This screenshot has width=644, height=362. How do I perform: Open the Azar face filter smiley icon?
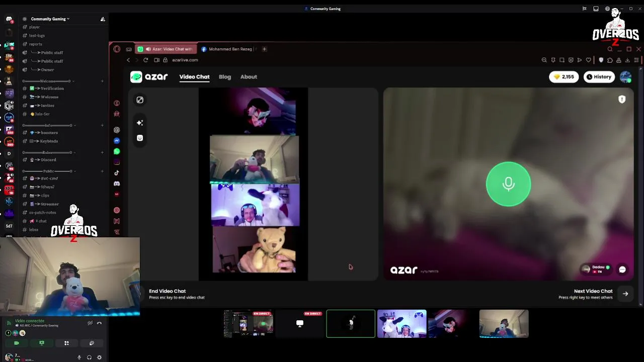pyautogui.click(x=140, y=138)
